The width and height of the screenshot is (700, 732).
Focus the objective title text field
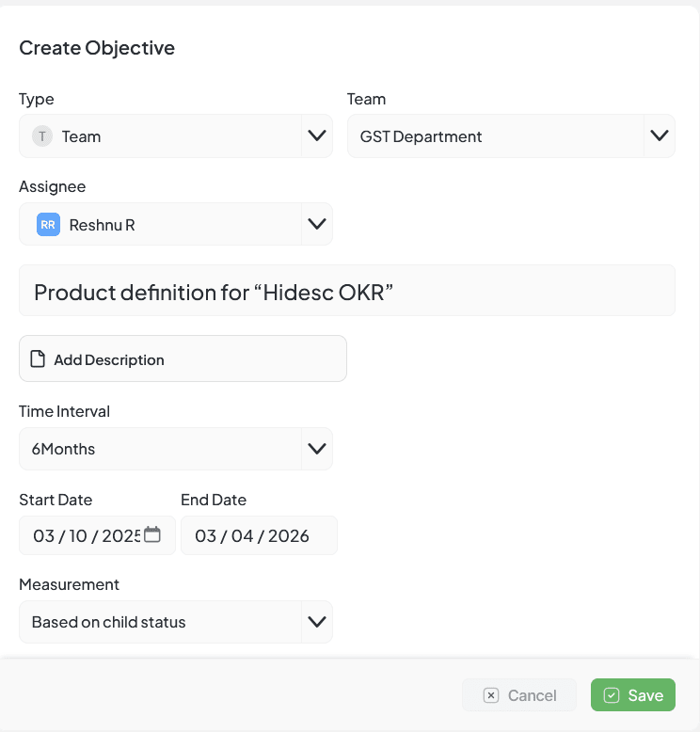[346, 292]
